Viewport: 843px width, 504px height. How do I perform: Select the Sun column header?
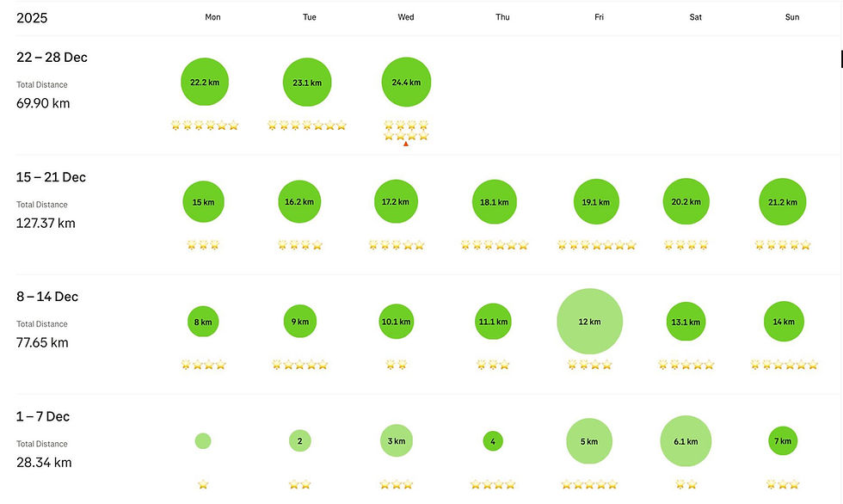792,17
